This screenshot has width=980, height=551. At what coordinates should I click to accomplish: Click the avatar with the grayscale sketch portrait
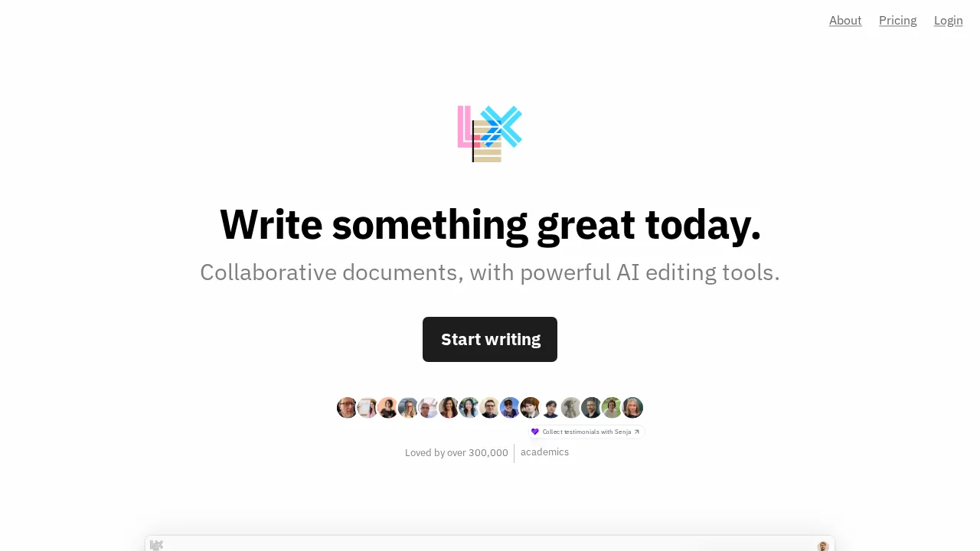click(x=571, y=408)
